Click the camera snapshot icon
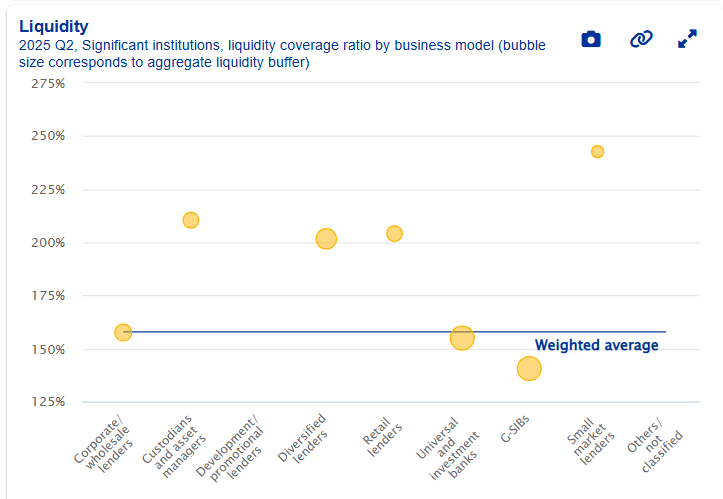Screen dimensions: 723x499 (x=591, y=39)
